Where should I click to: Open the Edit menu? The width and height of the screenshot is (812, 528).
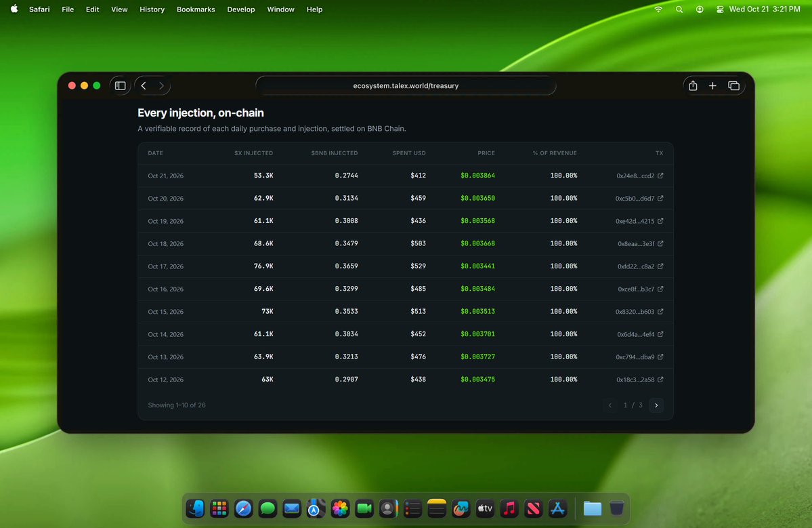point(92,9)
